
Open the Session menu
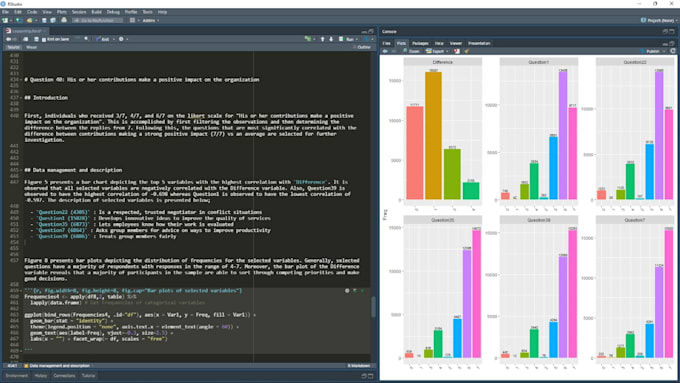pos(79,12)
